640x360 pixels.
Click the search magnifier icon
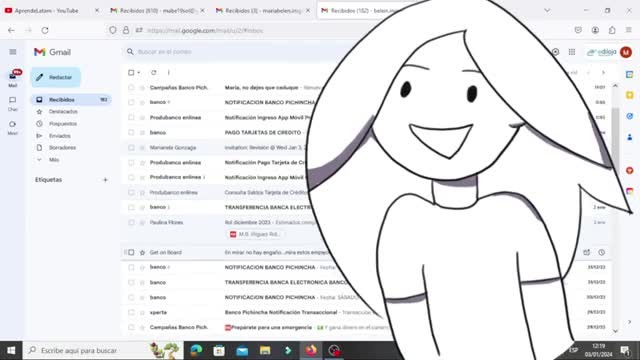(130, 52)
